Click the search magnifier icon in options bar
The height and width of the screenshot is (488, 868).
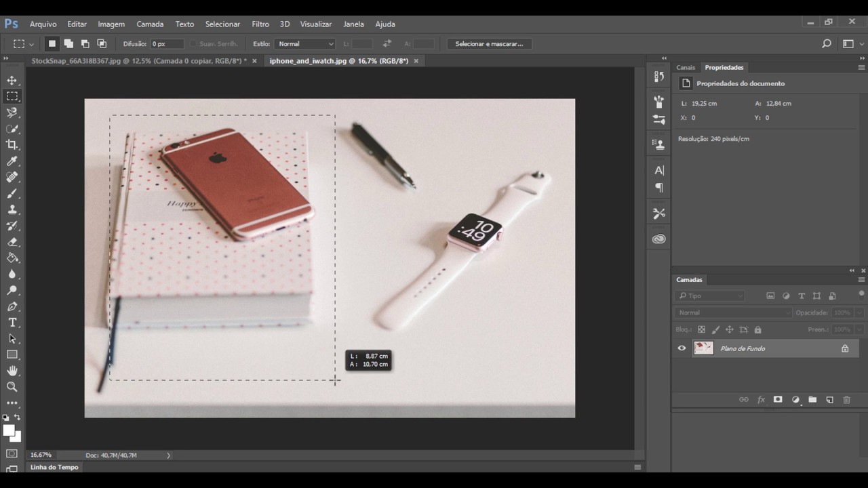(x=826, y=43)
